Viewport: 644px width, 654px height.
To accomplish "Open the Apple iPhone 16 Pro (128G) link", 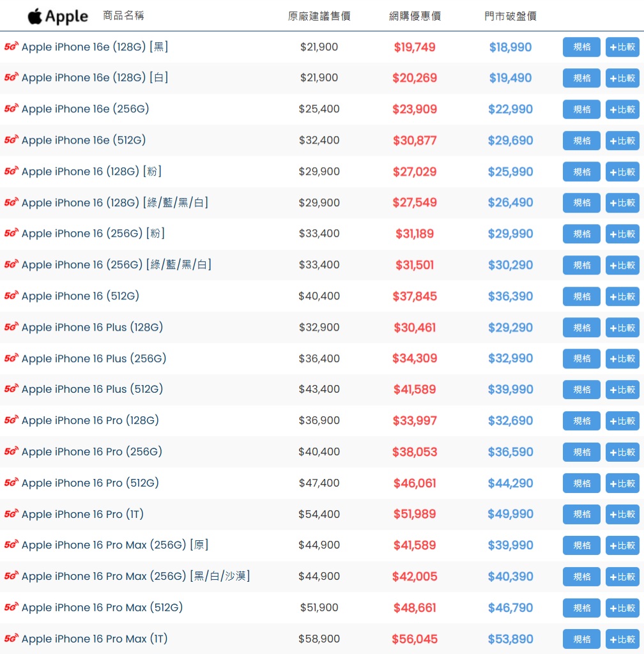I will [91, 420].
